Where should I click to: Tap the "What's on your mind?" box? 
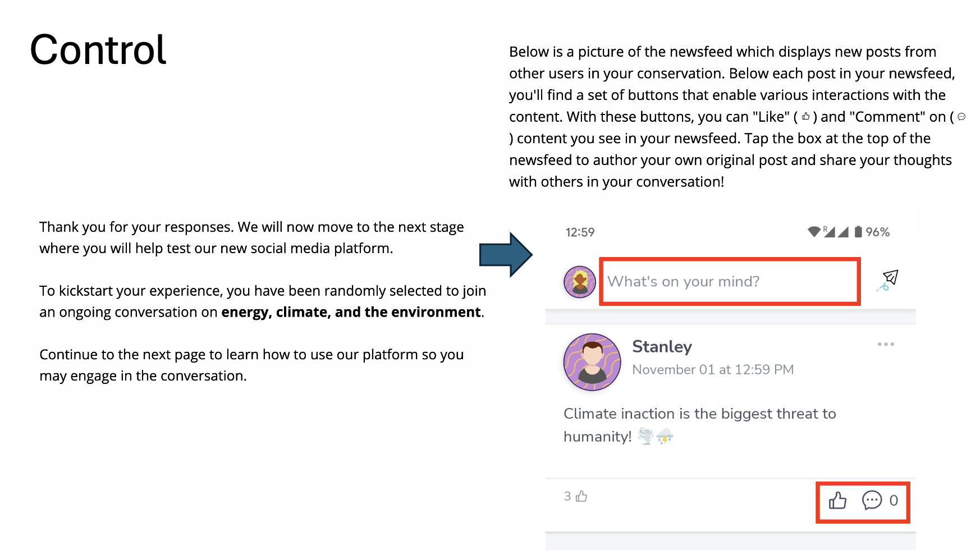coord(729,281)
